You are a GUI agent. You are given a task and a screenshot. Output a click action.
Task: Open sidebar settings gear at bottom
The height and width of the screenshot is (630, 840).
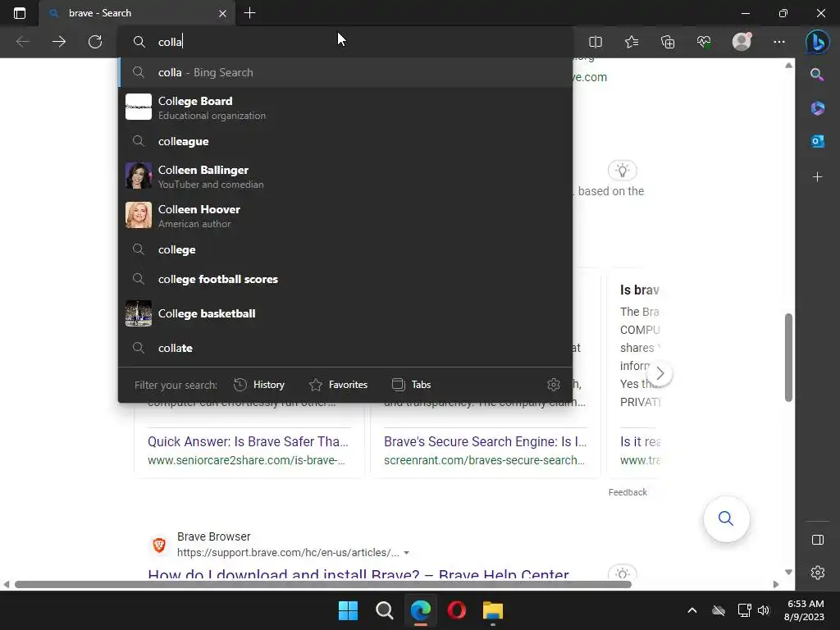[x=818, y=573]
